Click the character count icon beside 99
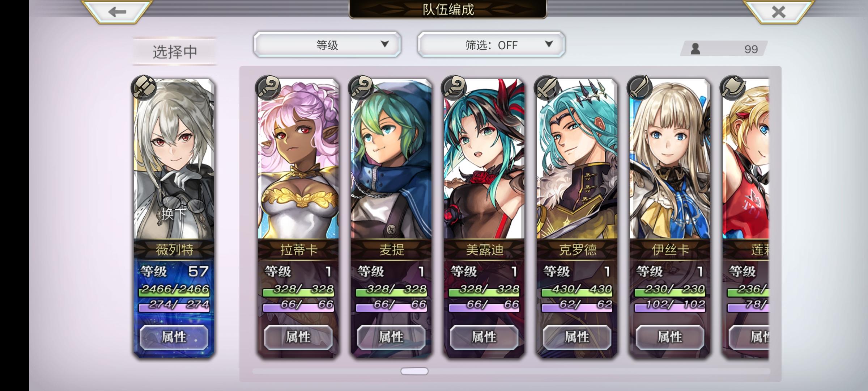Screen dimensions: 868x391 tap(695, 49)
